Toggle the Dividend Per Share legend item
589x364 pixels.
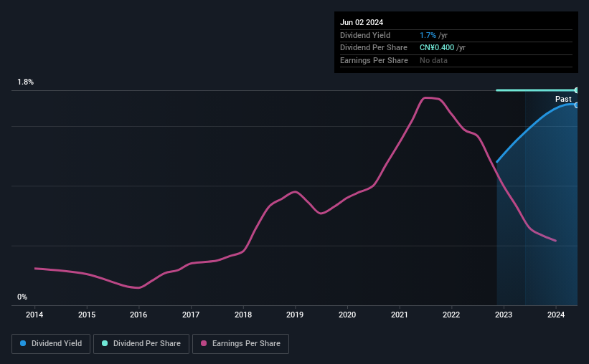pyautogui.click(x=142, y=344)
